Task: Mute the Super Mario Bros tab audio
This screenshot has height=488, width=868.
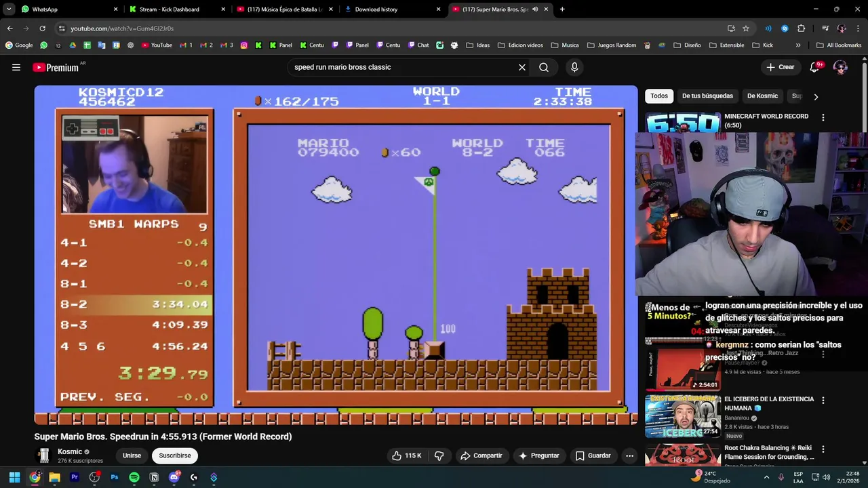Action: pos(535,9)
